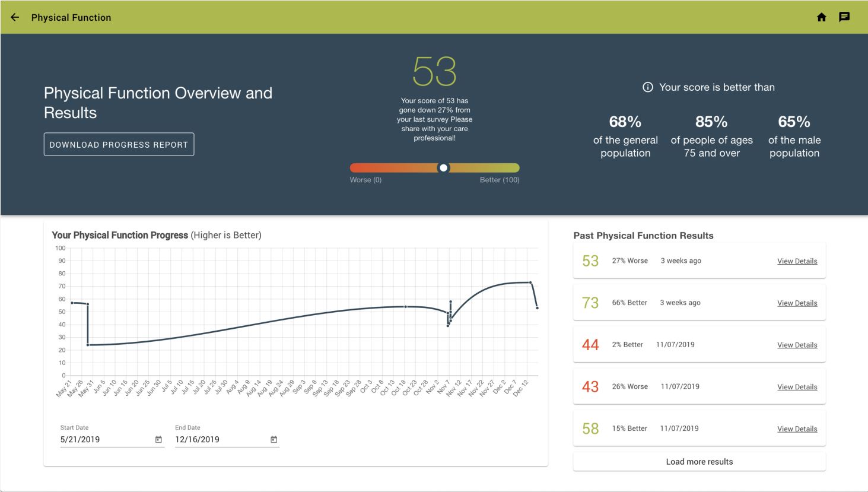This screenshot has width=868, height=492.
Task: Open View Details for score 44
Action: coord(797,345)
